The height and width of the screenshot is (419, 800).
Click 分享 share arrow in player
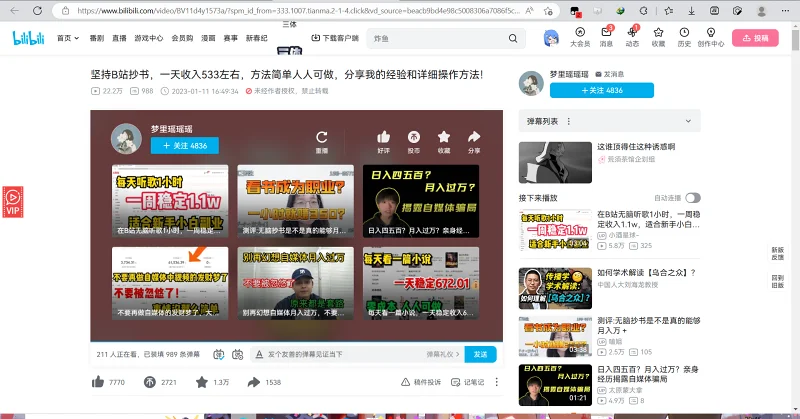[x=474, y=137]
